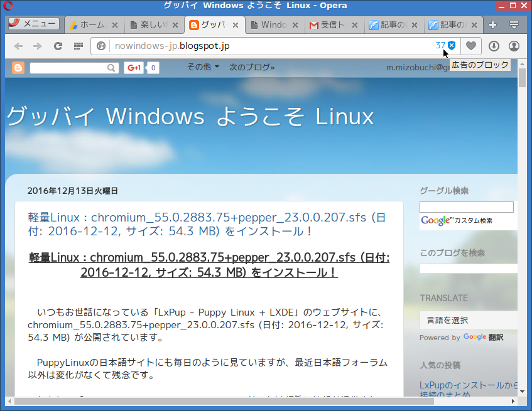Show site info globe icon
532x411 pixels.
(x=100, y=46)
